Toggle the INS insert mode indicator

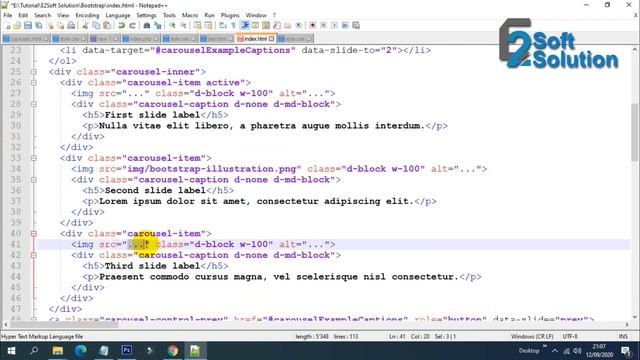(x=623, y=336)
